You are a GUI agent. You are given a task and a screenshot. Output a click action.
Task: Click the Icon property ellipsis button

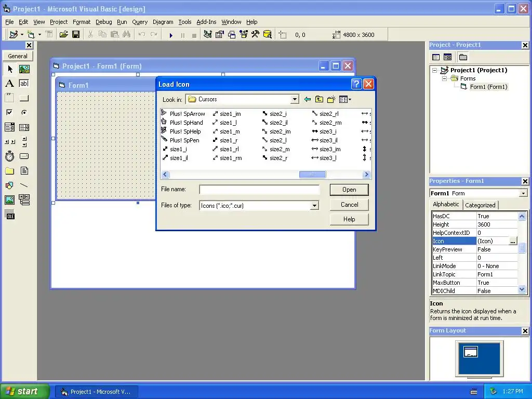(x=513, y=241)
